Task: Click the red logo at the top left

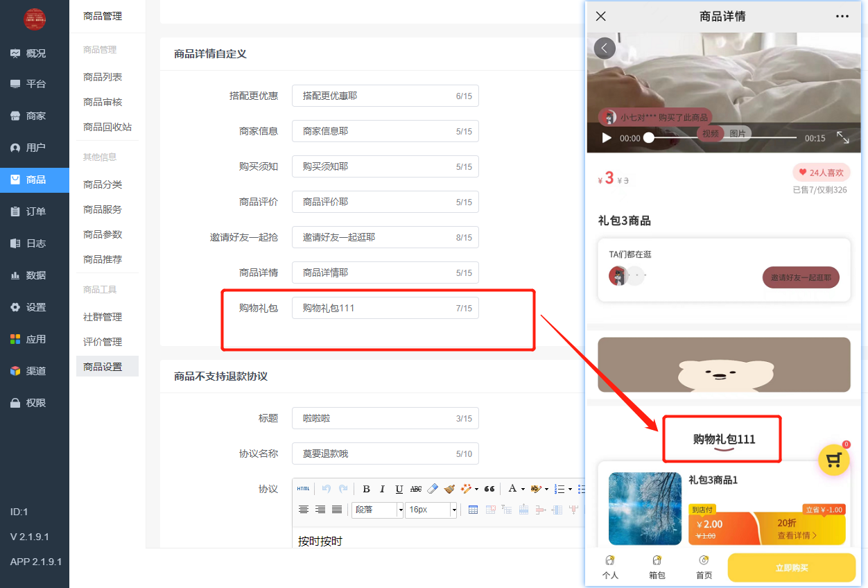Action: 35,19
